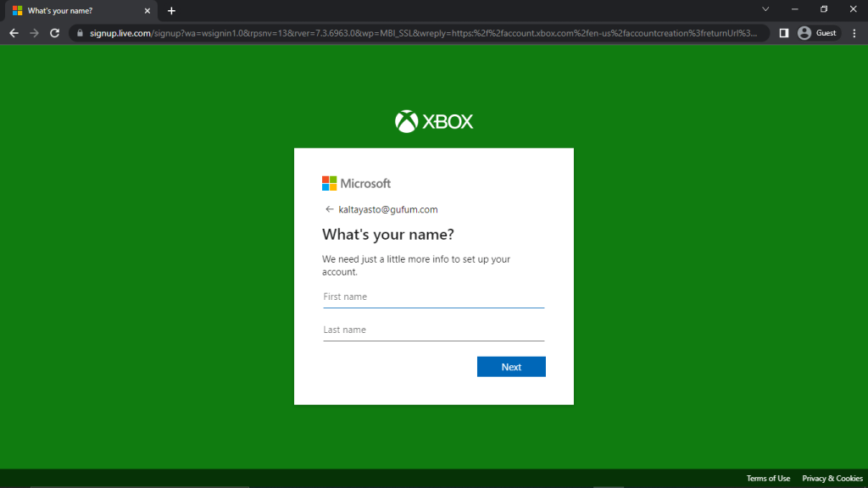Close the browser window
The height and width of the screenshot is (488, 868).
pyautogui.click(x=853, y=9)
